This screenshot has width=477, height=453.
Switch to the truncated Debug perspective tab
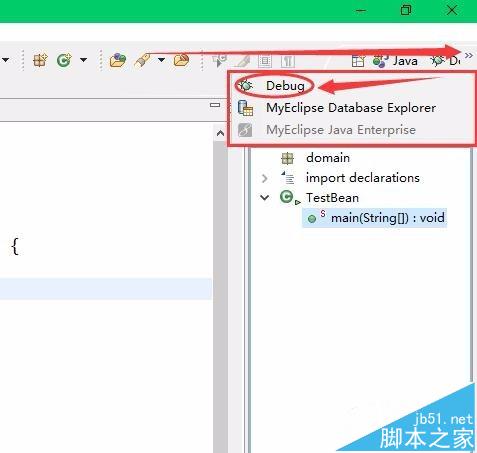point(445,61)
